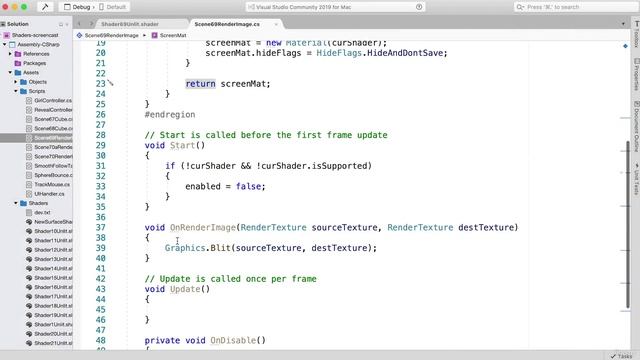This screenshot has width=640, height=360.
Task: Click the #endregion directive on line 26
Action: (170, 115)
